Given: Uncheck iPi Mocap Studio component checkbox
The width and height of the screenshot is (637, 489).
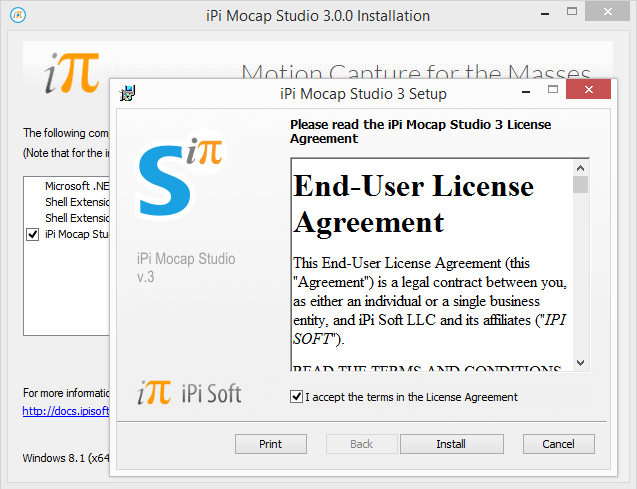Looking at the screenshot, I should click(32, 234).
